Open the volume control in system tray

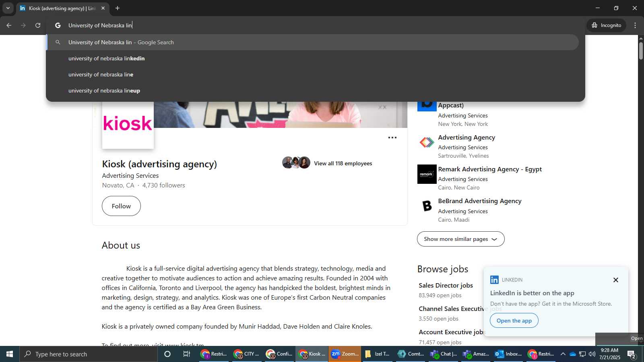592,354
